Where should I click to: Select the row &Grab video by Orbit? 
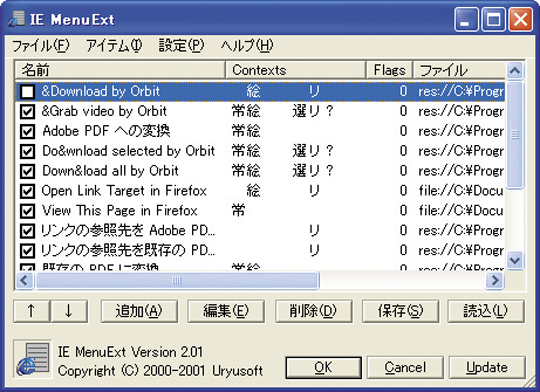[261, 112]
